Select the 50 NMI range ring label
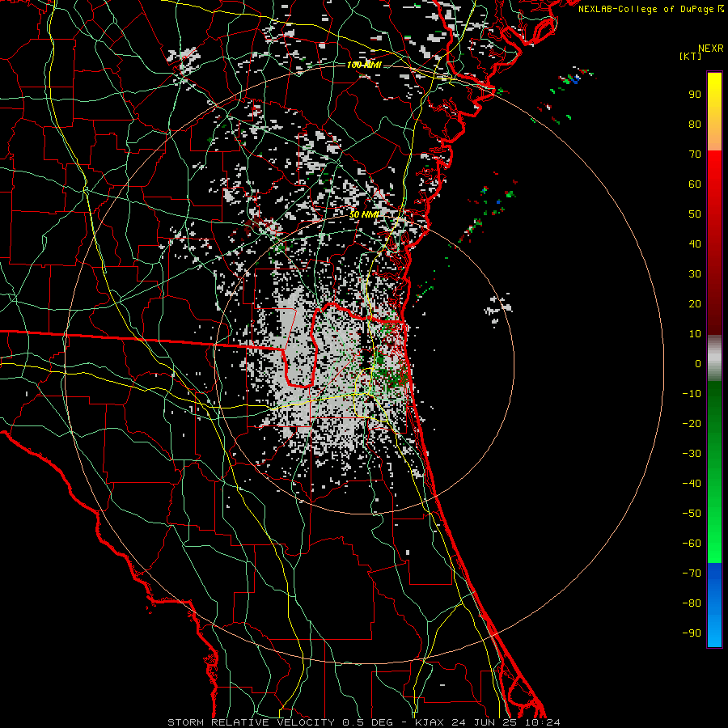The image size is (728, 728). click(x=365, y=214)
